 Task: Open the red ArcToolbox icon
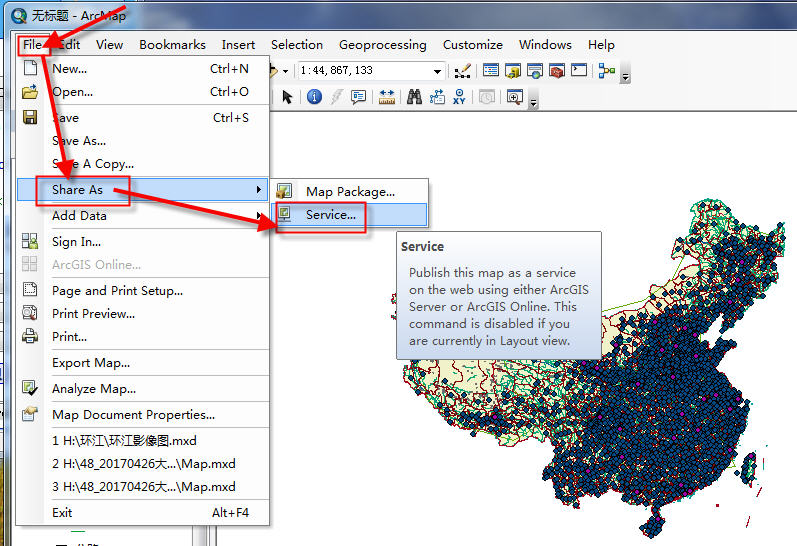pos(557,71)
